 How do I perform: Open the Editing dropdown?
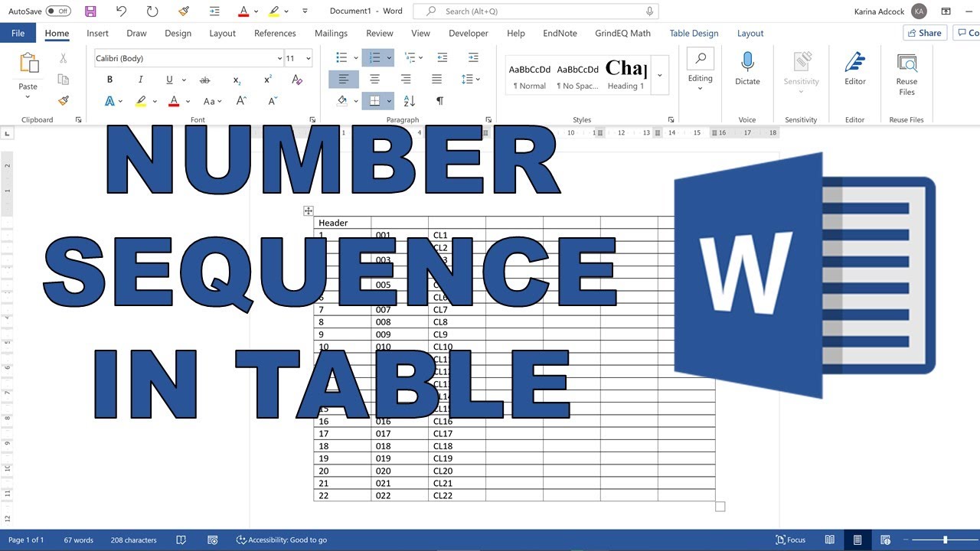click(701, 71)
